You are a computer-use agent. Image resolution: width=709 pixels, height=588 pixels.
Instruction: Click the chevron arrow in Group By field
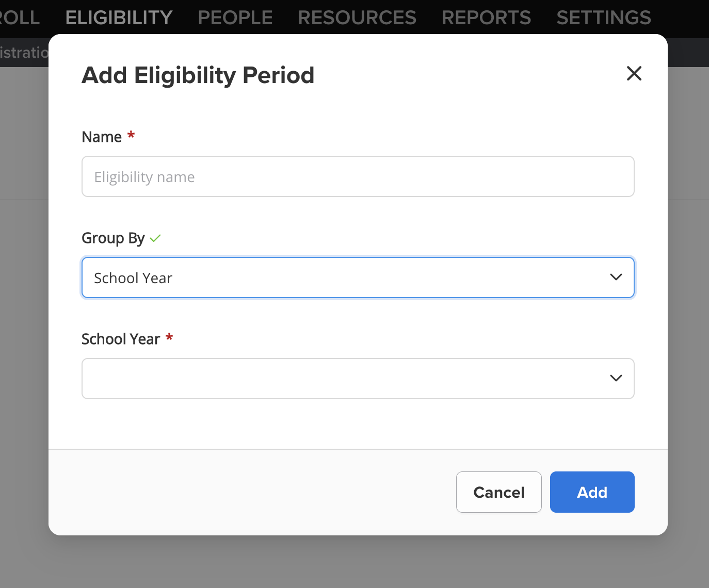tap(616, 277)
